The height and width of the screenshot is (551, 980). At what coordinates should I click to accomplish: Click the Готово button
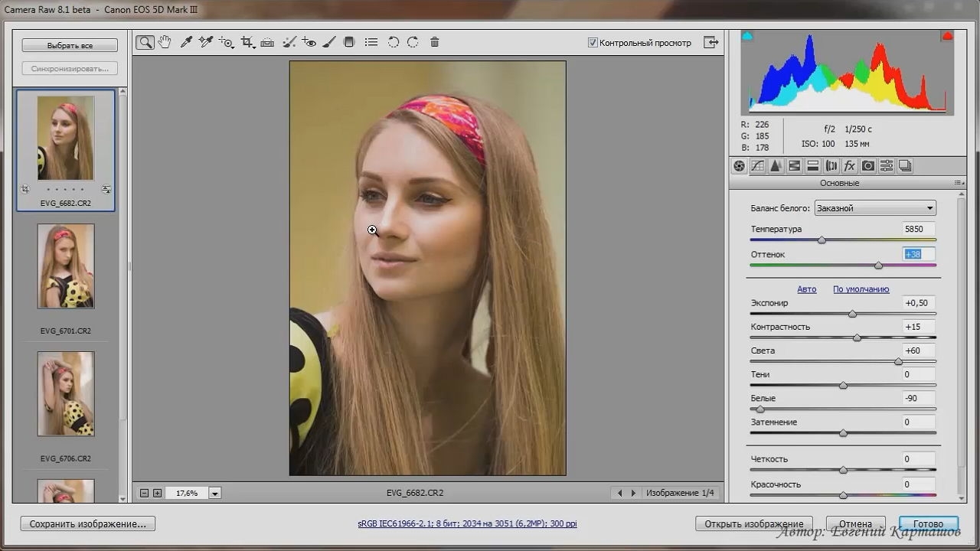(x=929, y=524)
